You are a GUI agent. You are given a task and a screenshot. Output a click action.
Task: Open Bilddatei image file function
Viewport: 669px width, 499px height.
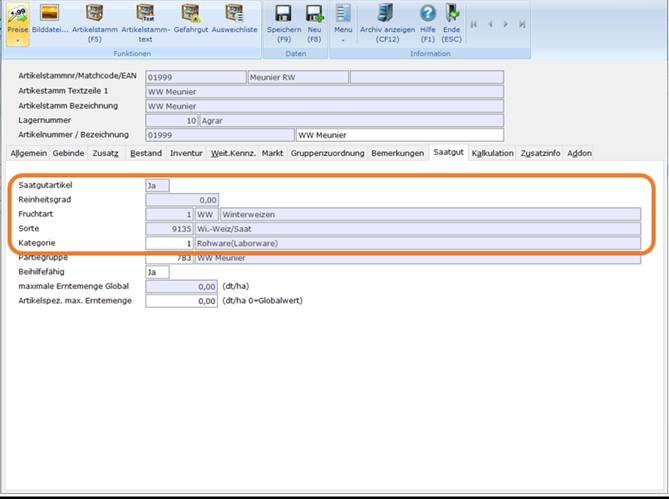point(50,19)
